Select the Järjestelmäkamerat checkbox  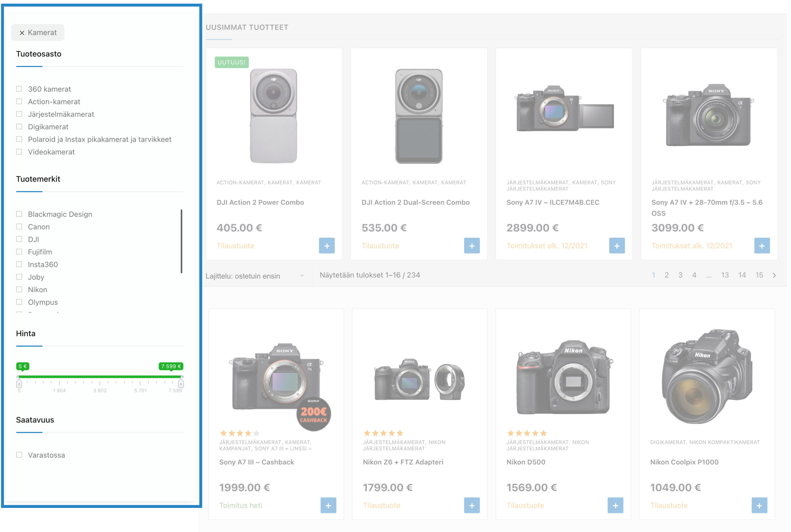click(19, 114)
